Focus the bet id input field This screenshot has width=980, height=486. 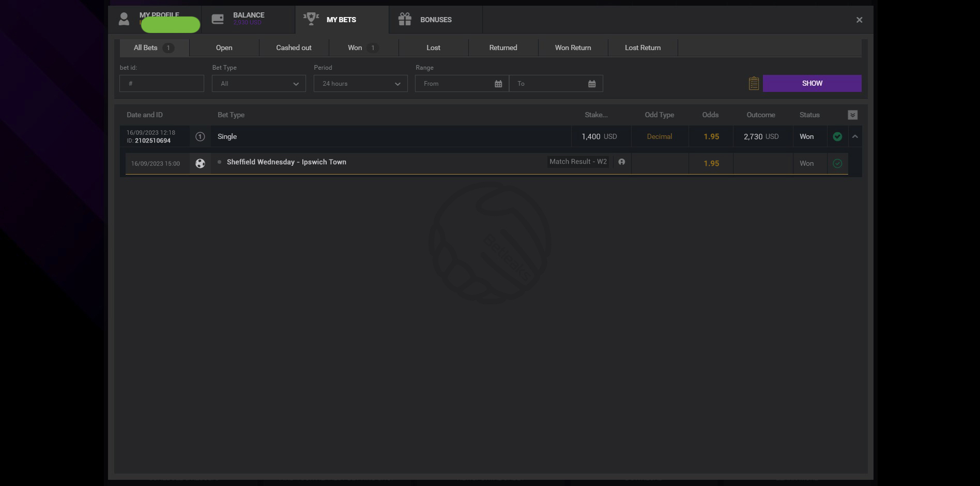162,84
